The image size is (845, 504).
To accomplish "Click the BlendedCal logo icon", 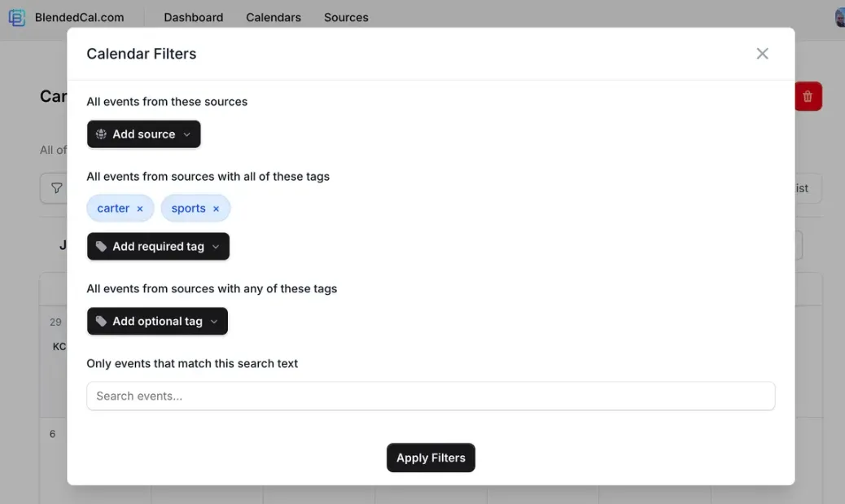I will (x=16, y=17).
